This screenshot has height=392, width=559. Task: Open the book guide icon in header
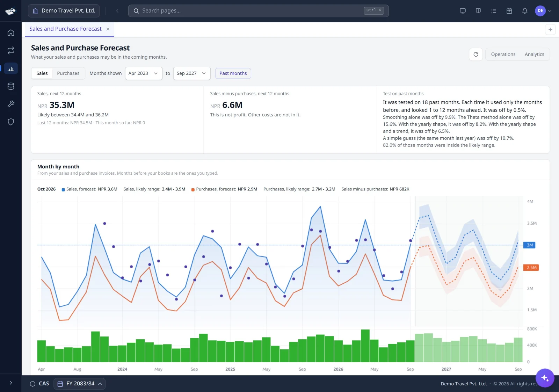pos(478,11)
